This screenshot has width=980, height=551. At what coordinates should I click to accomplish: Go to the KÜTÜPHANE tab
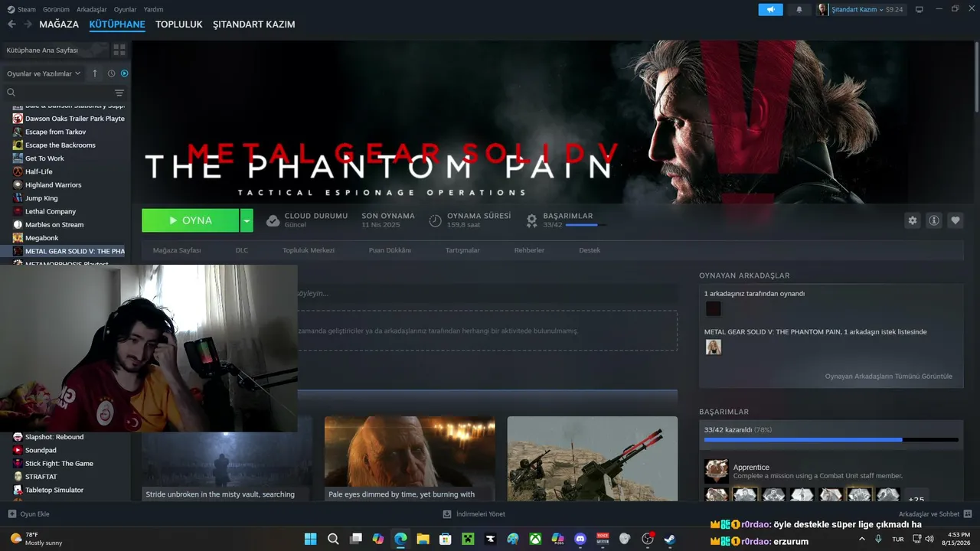(117, 24)
